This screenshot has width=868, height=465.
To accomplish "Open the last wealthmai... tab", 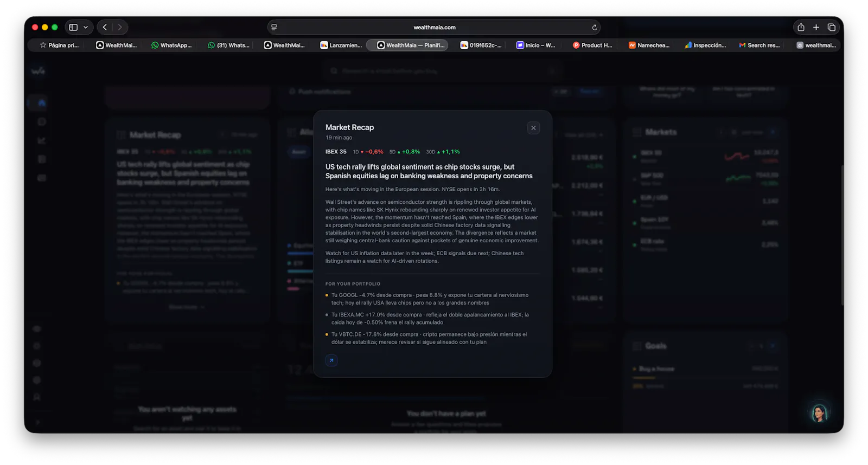I will [x=816, y=46].
